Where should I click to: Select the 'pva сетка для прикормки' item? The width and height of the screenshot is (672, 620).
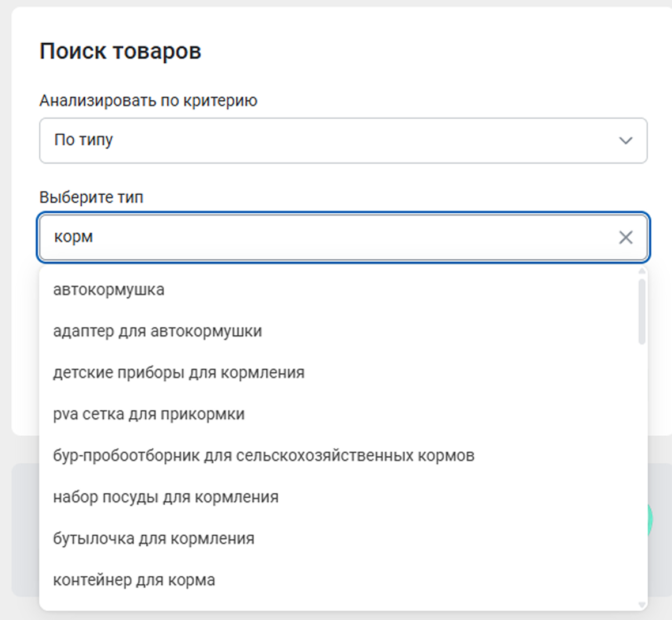(x=149, y=414)
